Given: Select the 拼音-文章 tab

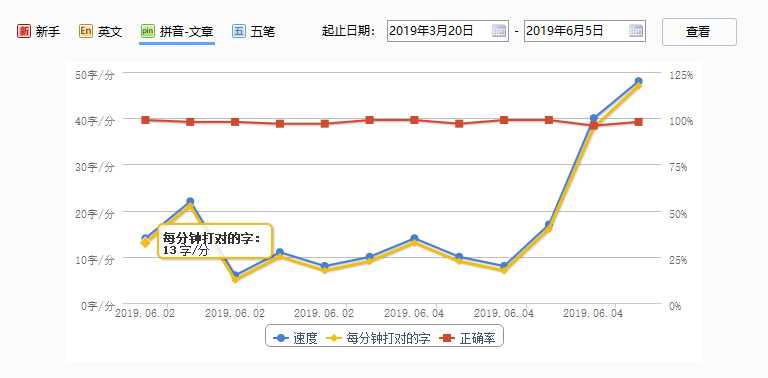Looking at the screenshot, I should point(177,32).
